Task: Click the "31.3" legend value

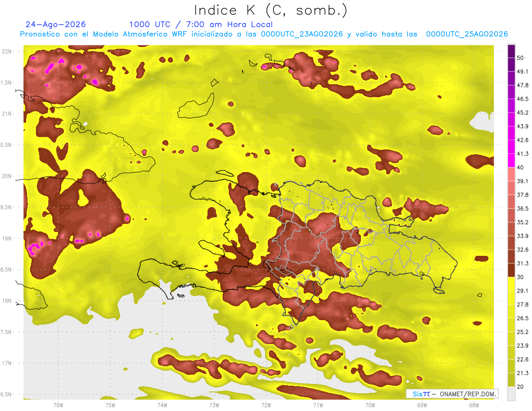Action: pyautogui.click(x=523, y=263)
